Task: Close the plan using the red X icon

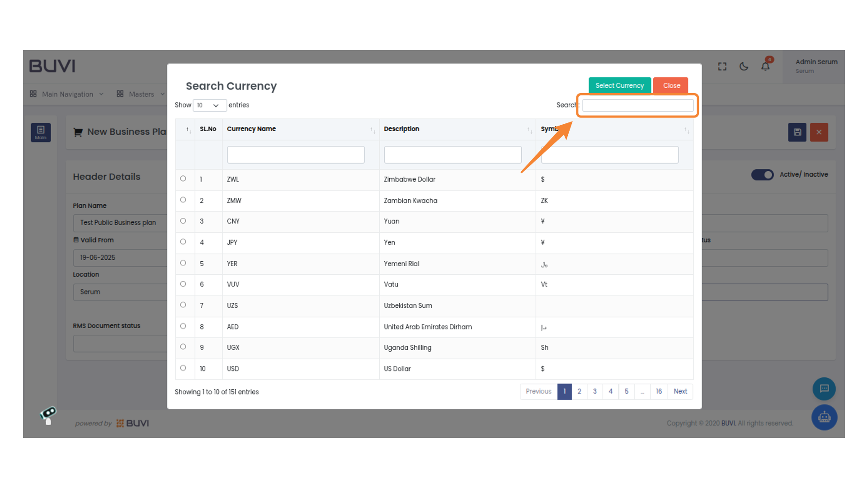Action: pos(819,132)
